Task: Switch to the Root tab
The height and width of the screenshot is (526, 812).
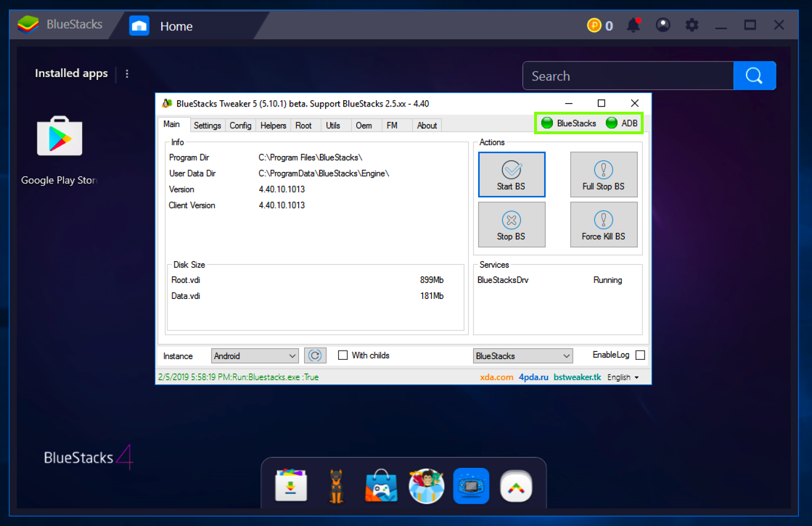Action: coord(303,126)
